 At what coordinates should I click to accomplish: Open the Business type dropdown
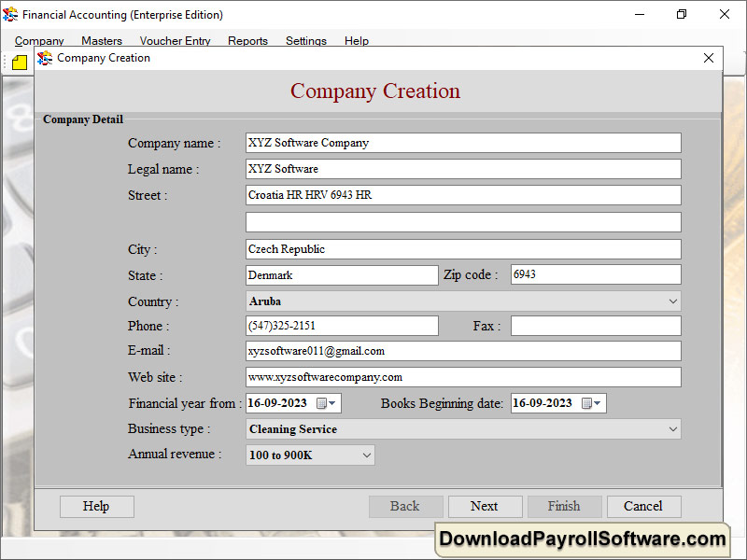click(x=673, y=429)
